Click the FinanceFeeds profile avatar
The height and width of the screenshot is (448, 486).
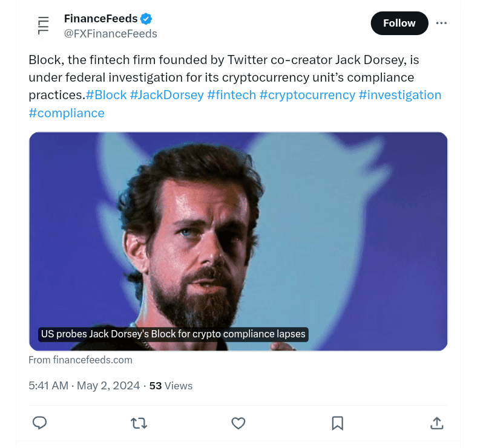pyautogui.click(x=44, y=25)
